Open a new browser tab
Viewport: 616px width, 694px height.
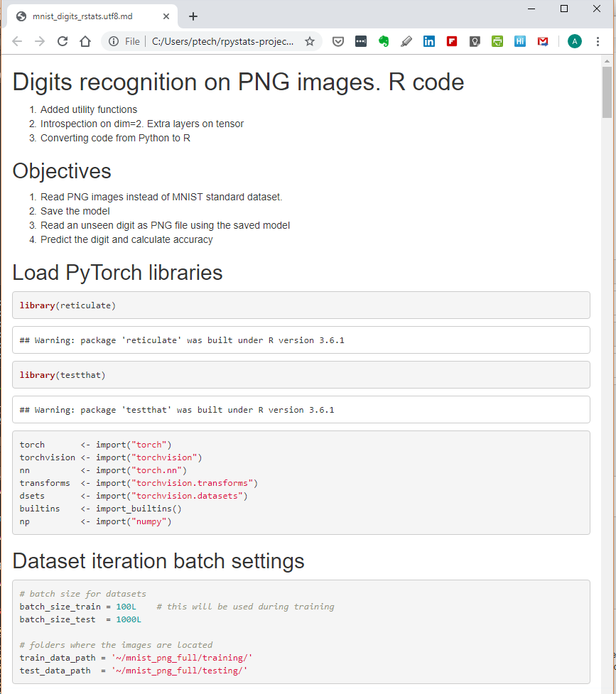tap(193, 16)
